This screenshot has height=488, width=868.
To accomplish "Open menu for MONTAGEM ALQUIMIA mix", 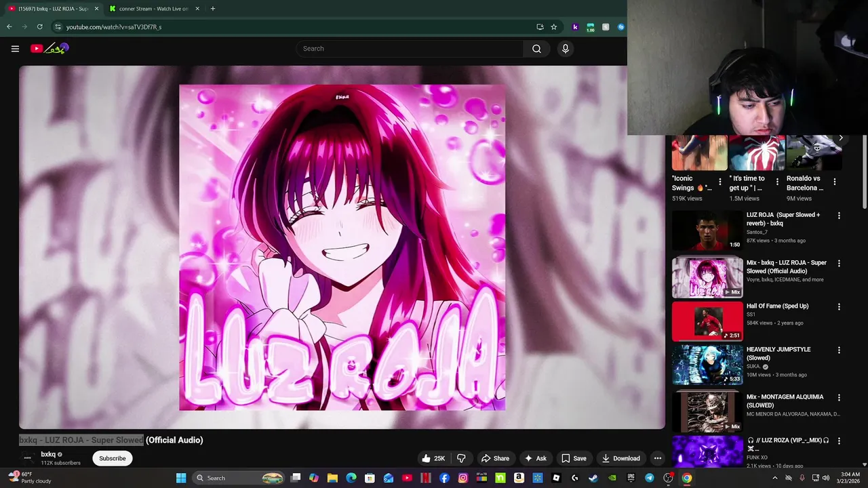I will [839, 397].
